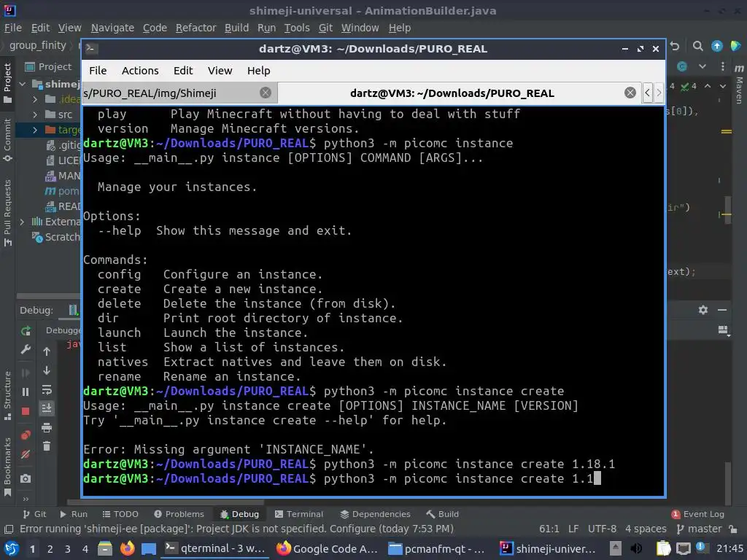Open the Git tool window button
The width and height of the screenshot is (747, 560).
pos(34,514)
